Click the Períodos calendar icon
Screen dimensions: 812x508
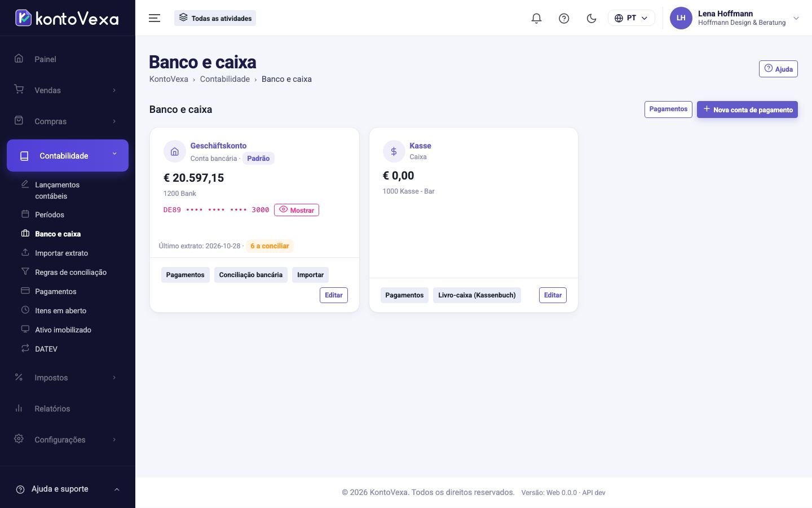click(x=25, y=214)
